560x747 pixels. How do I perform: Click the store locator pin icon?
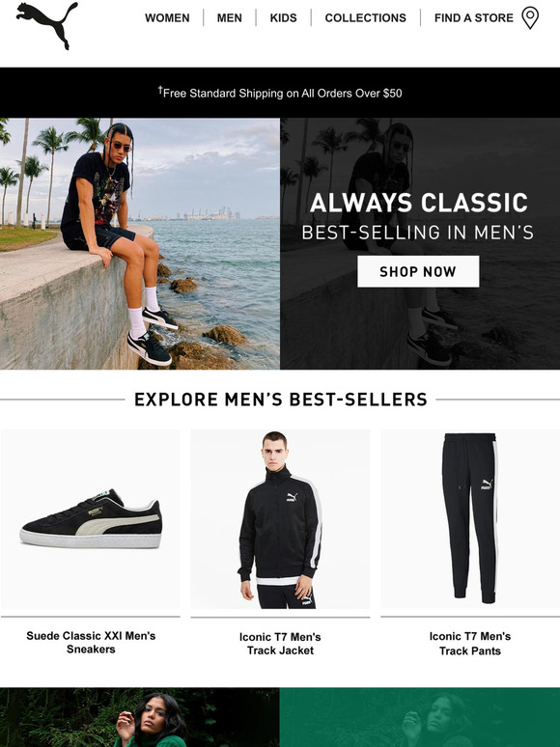click(x=530, y=18)
